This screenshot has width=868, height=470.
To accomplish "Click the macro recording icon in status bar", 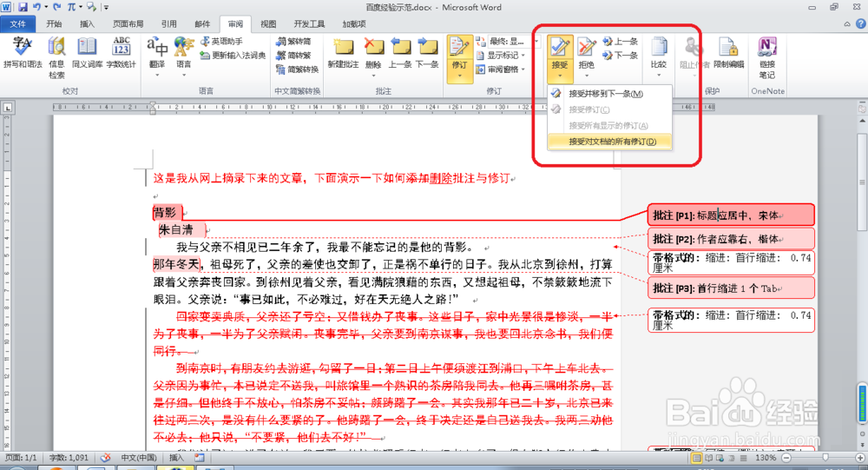I will point(199,458).
